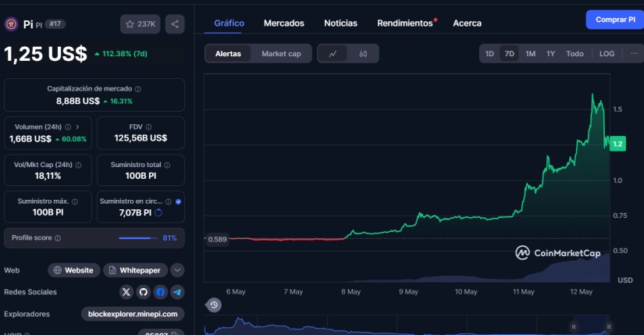Set chart range to 1D

pyautogui.click(x=489, y=54)
